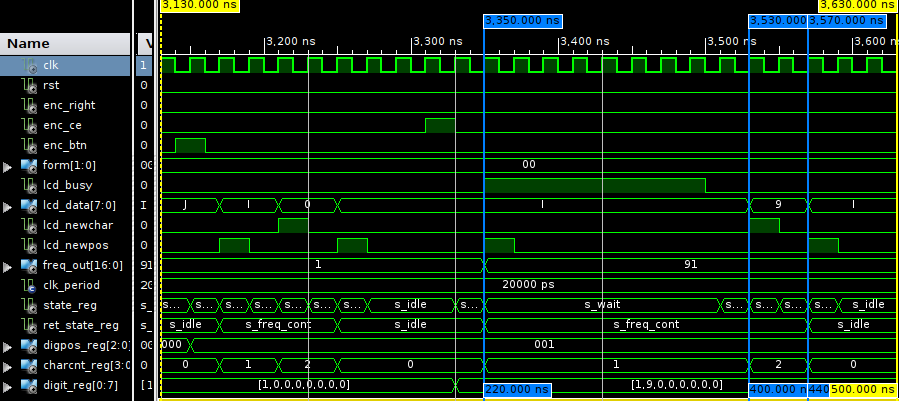Click the freq_out[16:0] bus icon
Screen dimensions: 899x401
29,265
